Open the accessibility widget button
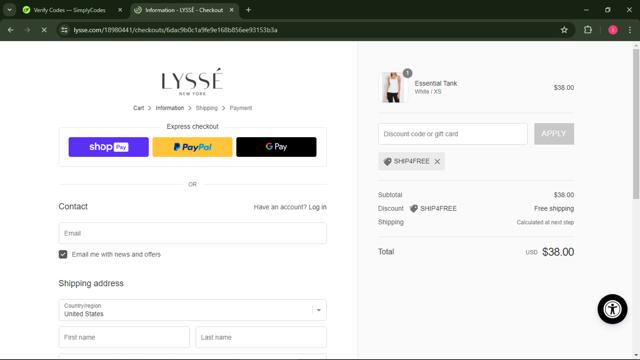 click(x=612, y=309)
